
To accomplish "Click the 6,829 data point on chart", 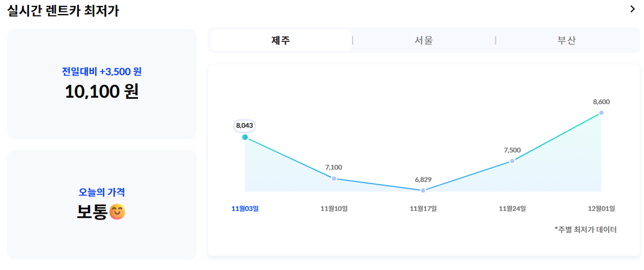I will click(423, 190).
